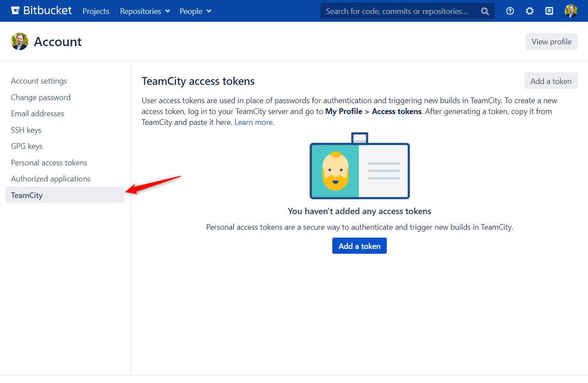Select the TeamCity sidebar item

point(27,195)
